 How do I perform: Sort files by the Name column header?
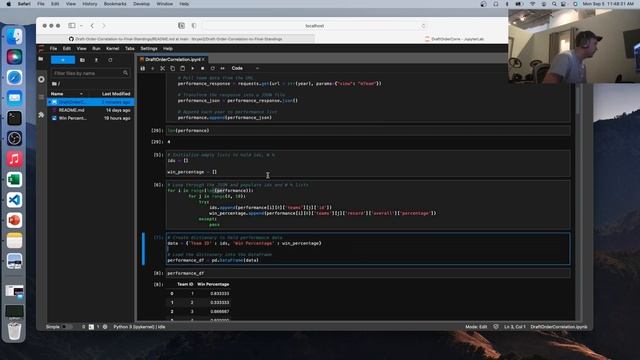coord(67,94)
